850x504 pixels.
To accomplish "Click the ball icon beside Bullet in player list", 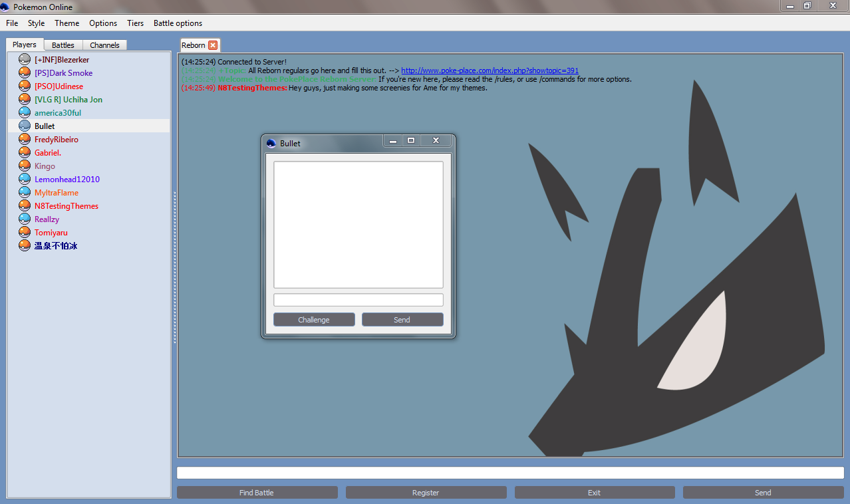I will click(25, 126).
